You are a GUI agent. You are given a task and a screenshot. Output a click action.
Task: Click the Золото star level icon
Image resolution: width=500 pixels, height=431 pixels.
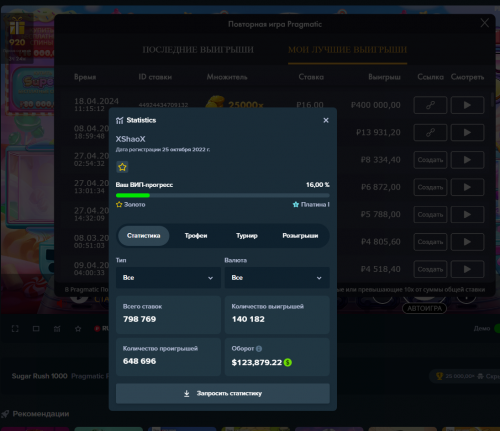119,204
